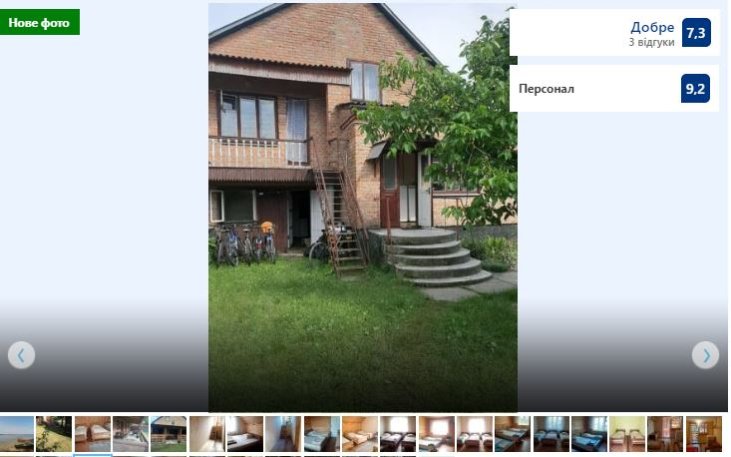Select the covered terrace thumbnail
Screen dimensions: 731x457
tap(131, 434)
